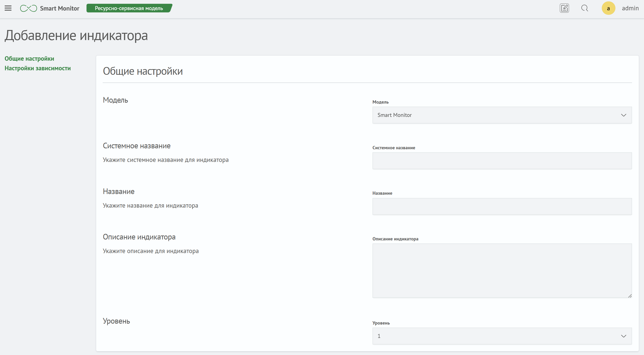Open search with the magnifier icon

point(584,8)
